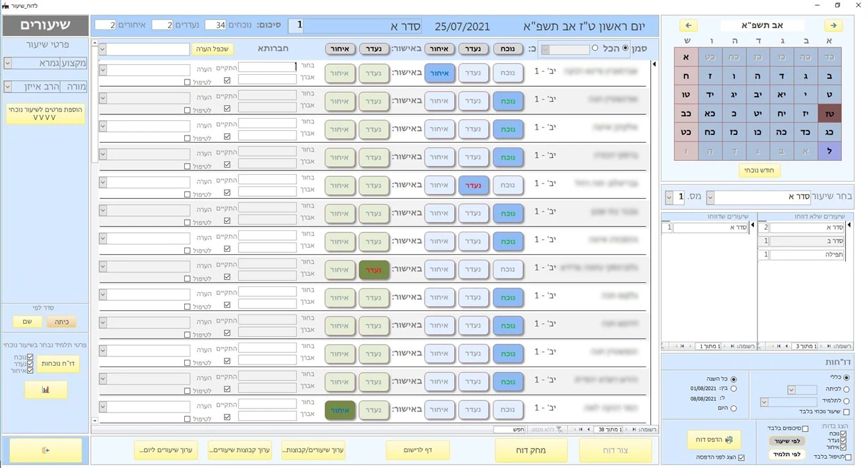This screenshot has width=868, height=468.
Task: Sort by שם
Action: click(27, 322)
